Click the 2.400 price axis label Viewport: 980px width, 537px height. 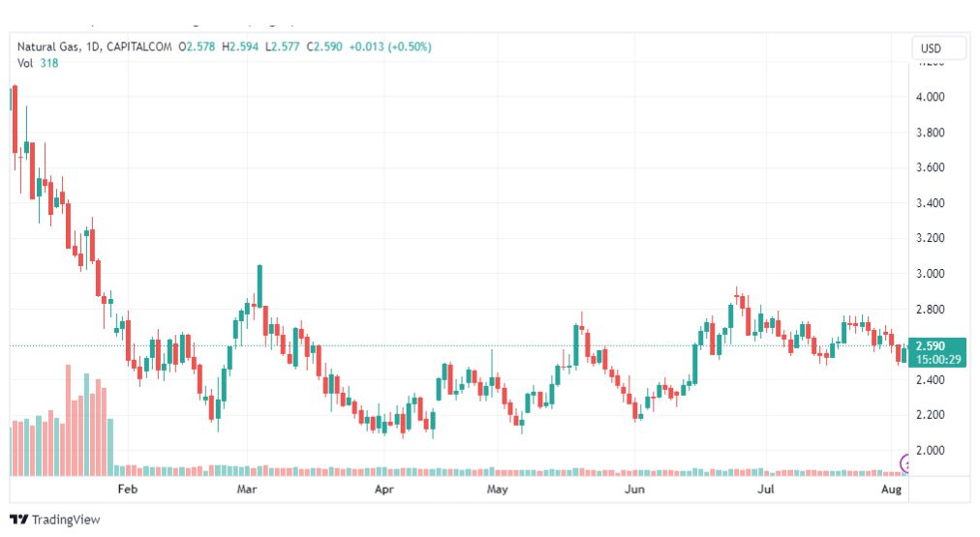pos(930,379)
